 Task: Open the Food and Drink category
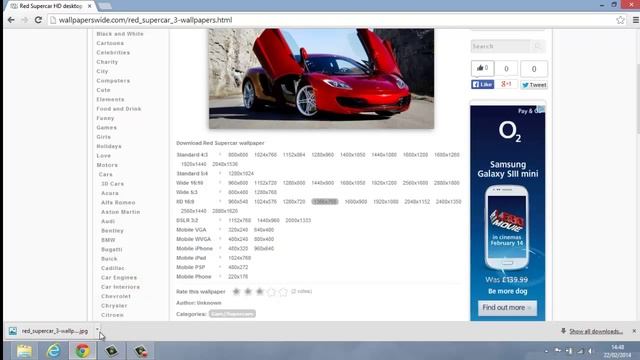tap(119, 109)
